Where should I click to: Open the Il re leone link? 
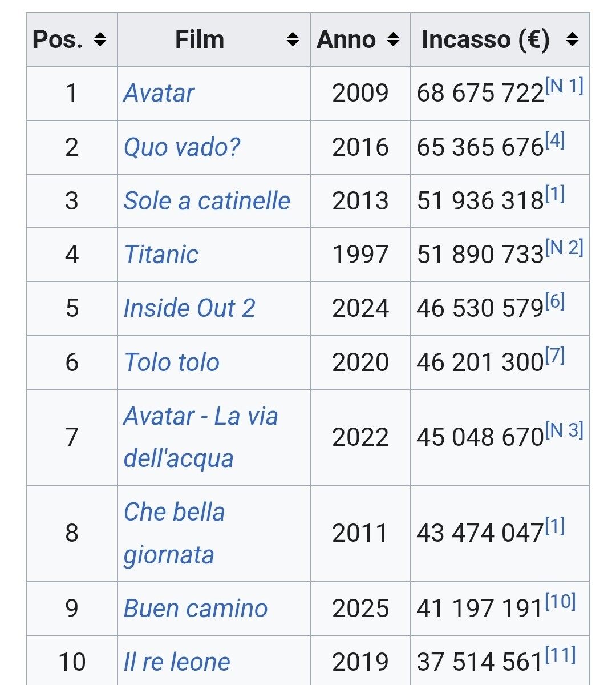point(177,662)
